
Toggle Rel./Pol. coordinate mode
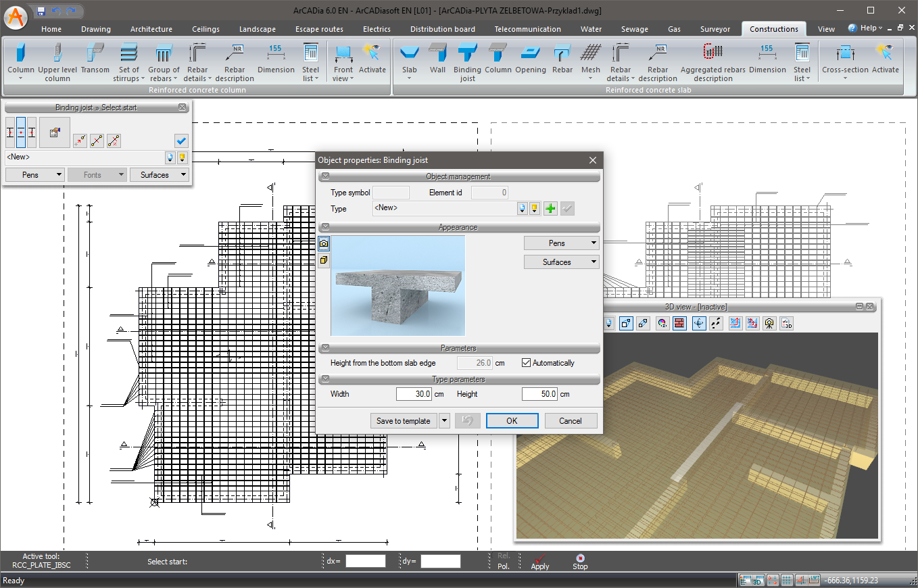tap(504, 561)
